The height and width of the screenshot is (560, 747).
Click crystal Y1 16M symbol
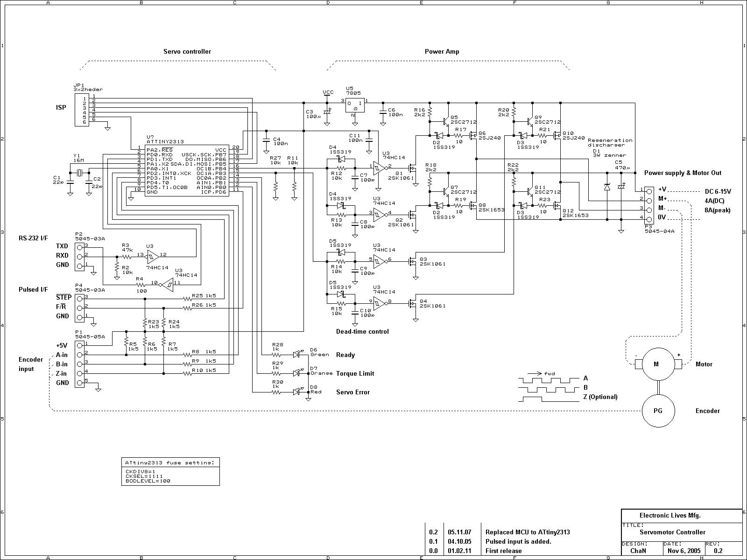tap(80, 173)
